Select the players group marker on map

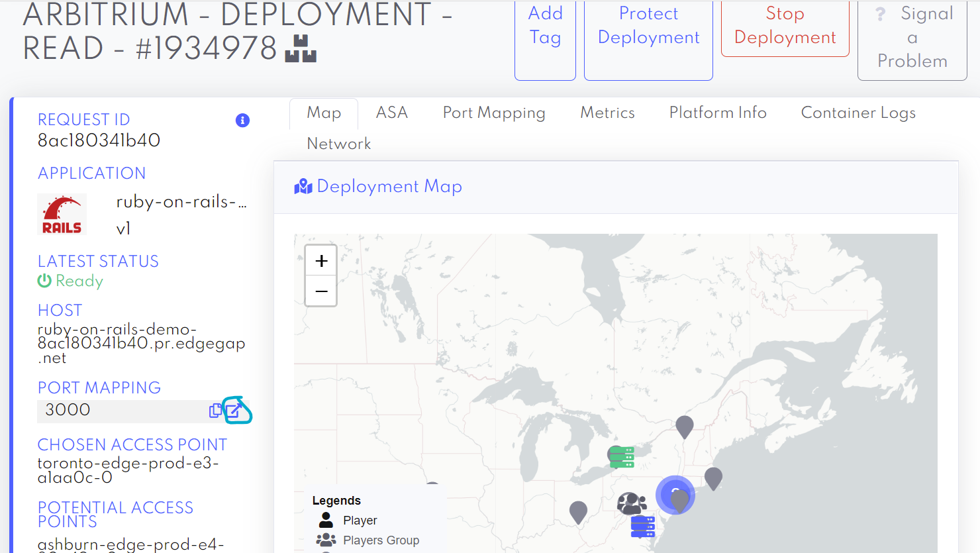click(631, 504)
